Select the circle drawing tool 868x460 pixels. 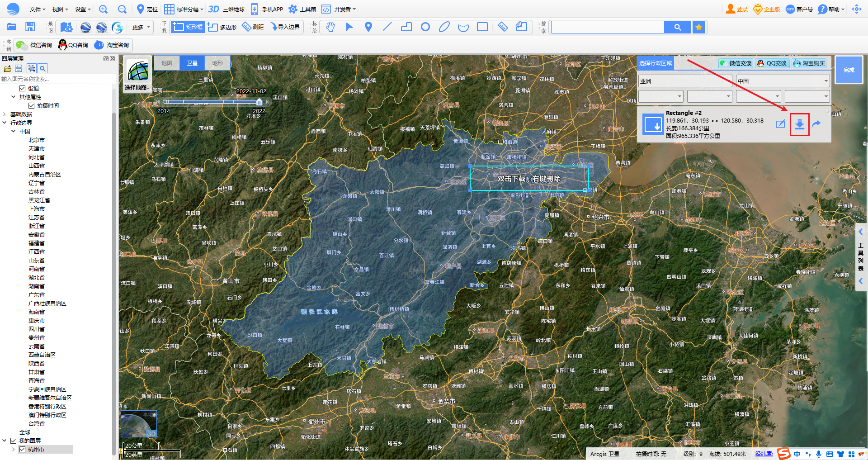click(425, 27)
